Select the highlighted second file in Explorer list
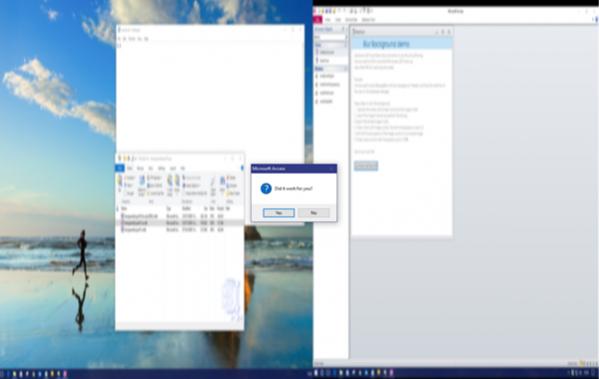This screenshot has width=599, height=379. (180, 223)
